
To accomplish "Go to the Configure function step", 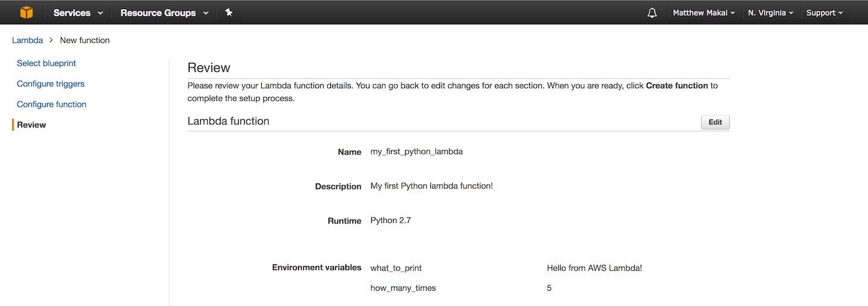I will [51, 104].
